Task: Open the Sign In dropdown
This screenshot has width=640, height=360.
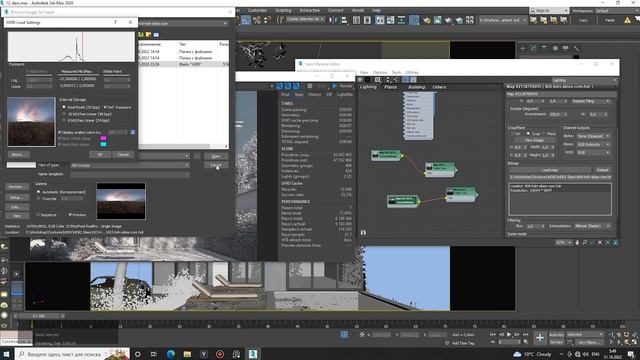Action: coord(549,10)
